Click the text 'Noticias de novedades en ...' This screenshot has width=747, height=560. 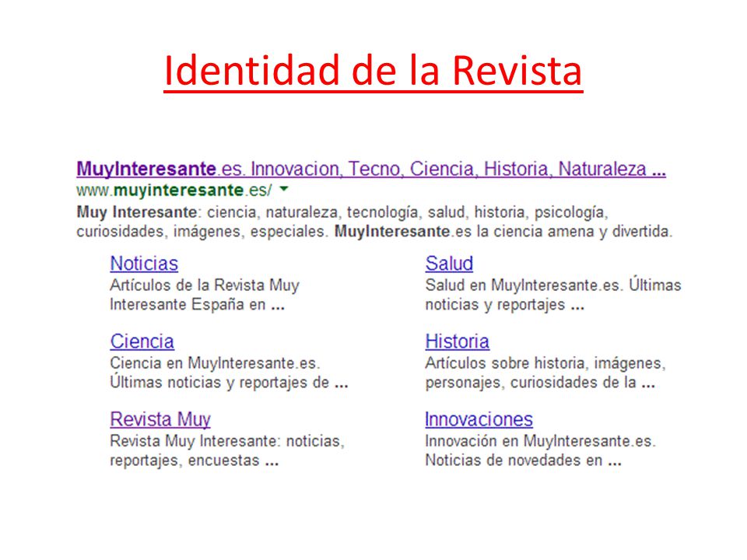tap(524, 460)
